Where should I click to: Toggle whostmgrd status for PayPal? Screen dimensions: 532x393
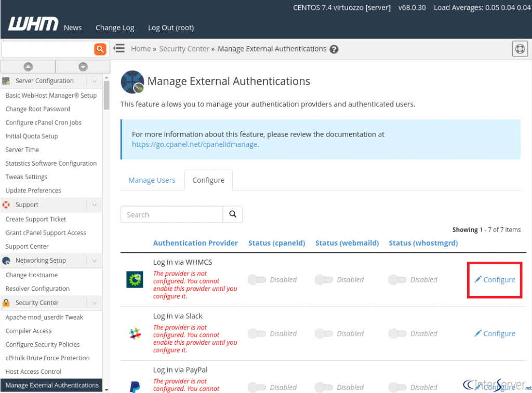tap(397, 387)
